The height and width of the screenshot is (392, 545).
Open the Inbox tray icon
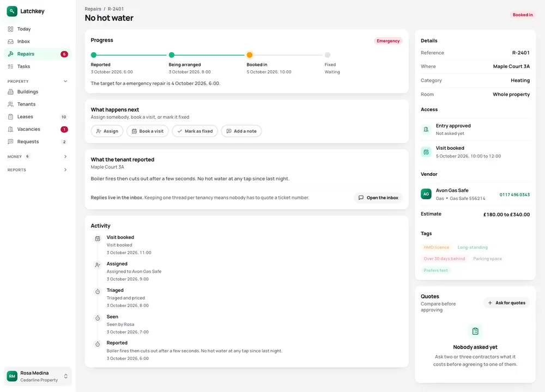pyautogui.click(x=11, y=42)
